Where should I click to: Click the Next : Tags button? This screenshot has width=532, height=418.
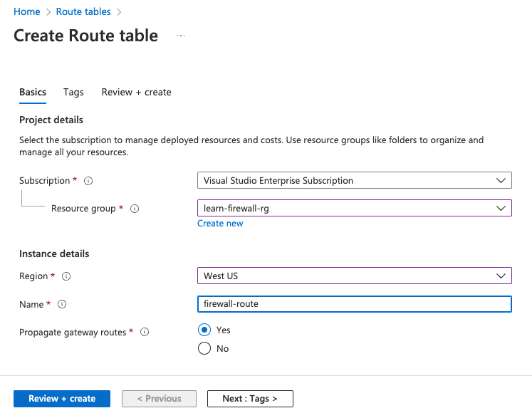pyautogui.click(x=250, y=399)
